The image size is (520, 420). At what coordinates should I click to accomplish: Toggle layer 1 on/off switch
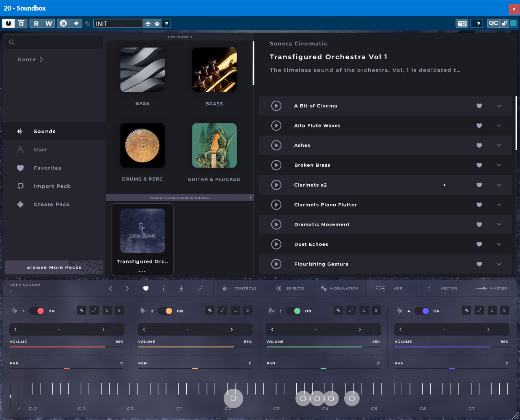[37, 311]
